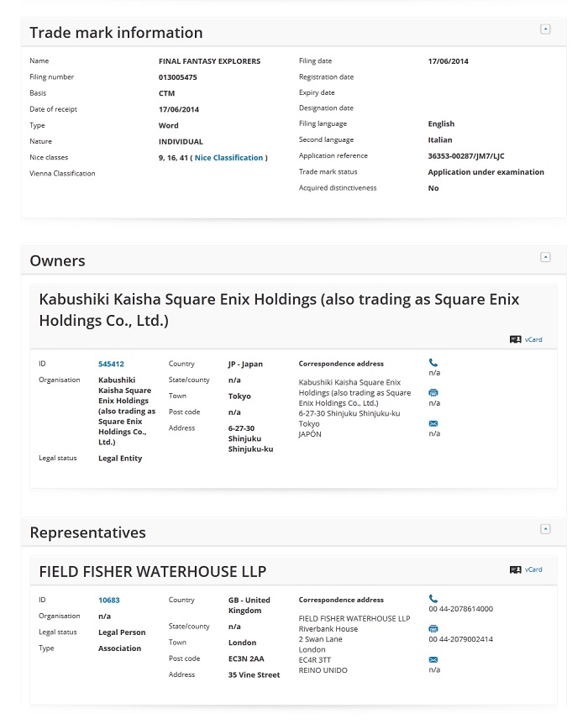Click the representative's fax printer icon
Image resolution: width=588 pixels, height=724 pixels.
click(x=433, y=629)
